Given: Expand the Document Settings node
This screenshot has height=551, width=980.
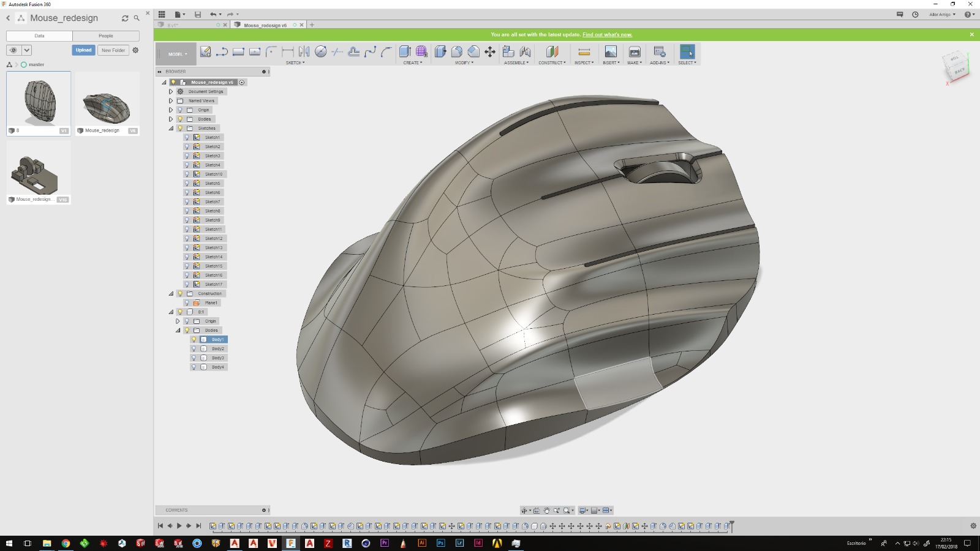Looking at the screenshot, I should (171, 92).
